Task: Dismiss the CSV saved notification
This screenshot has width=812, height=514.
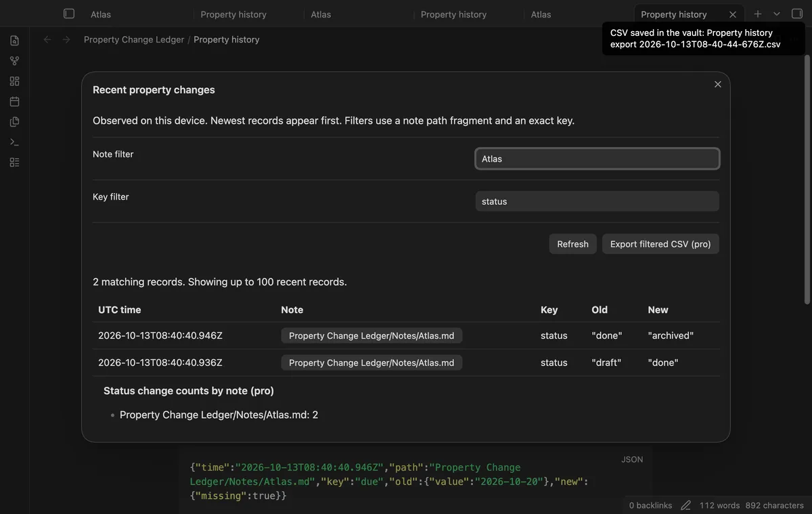Action: tap(704, 39)
